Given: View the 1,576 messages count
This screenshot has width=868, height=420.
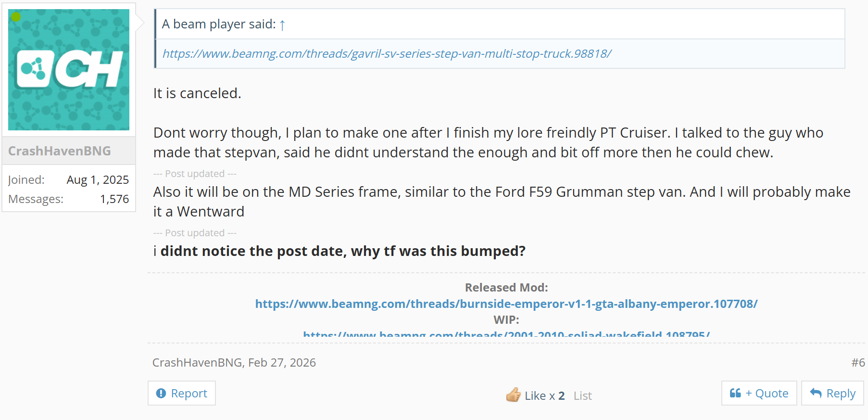Looking at the screenshot, I should click(114, 199).
